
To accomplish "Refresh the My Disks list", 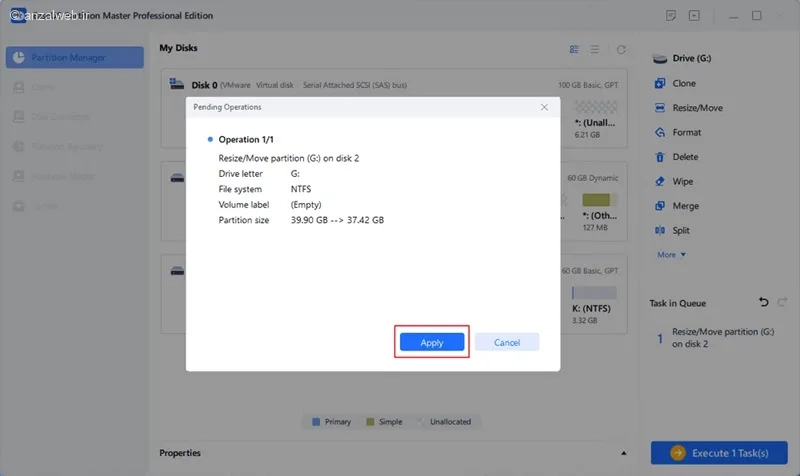I will point(621,49).
